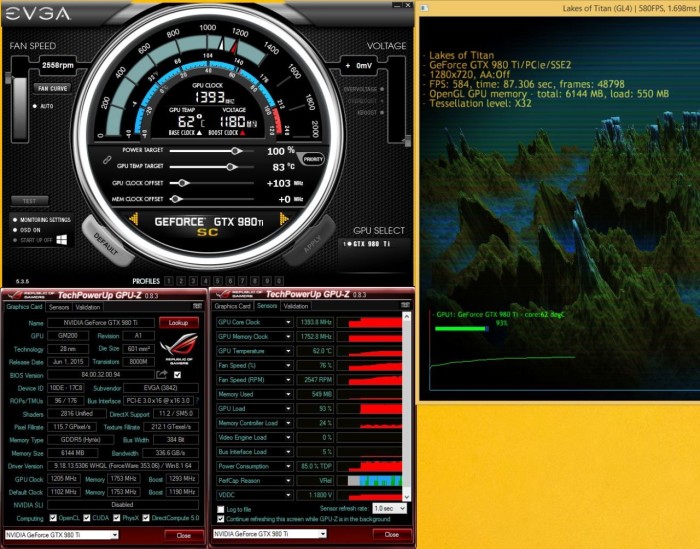Select profile slot 7 in EVGA Precision
Viewport: 700px width, 549px height.
[x=242, y=281]
